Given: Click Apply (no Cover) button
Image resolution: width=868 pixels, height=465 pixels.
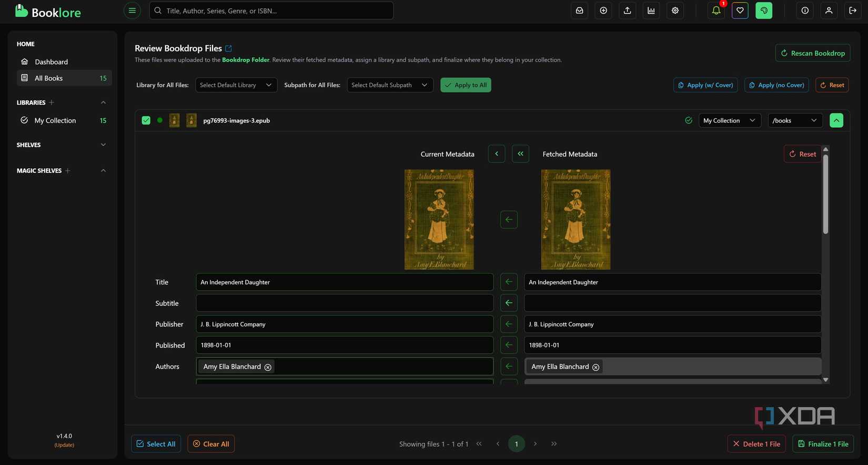Looking at the screenshot, I should click(x=777, y=85).
